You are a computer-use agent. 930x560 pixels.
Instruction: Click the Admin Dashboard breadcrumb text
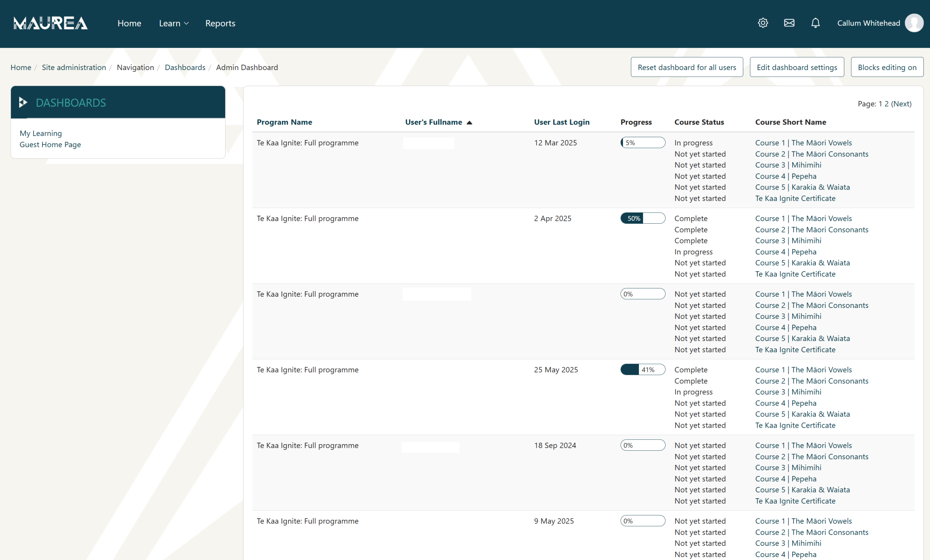[x=247, y=67]
